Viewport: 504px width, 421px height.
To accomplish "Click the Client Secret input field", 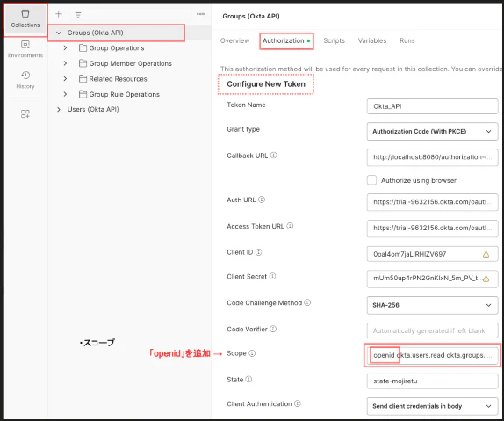I will [x=432, y=279].
